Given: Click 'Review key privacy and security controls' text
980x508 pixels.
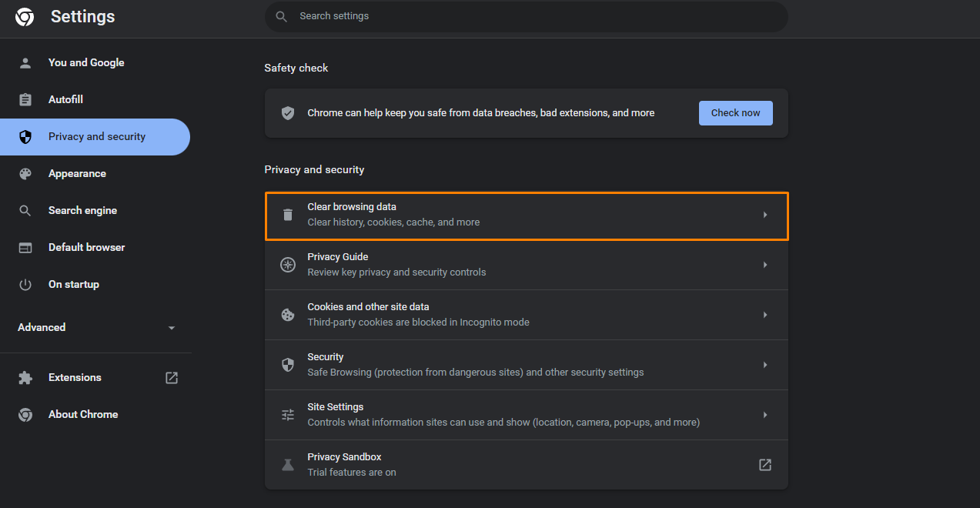Looking at the screenshot, I should pos(396,272).
